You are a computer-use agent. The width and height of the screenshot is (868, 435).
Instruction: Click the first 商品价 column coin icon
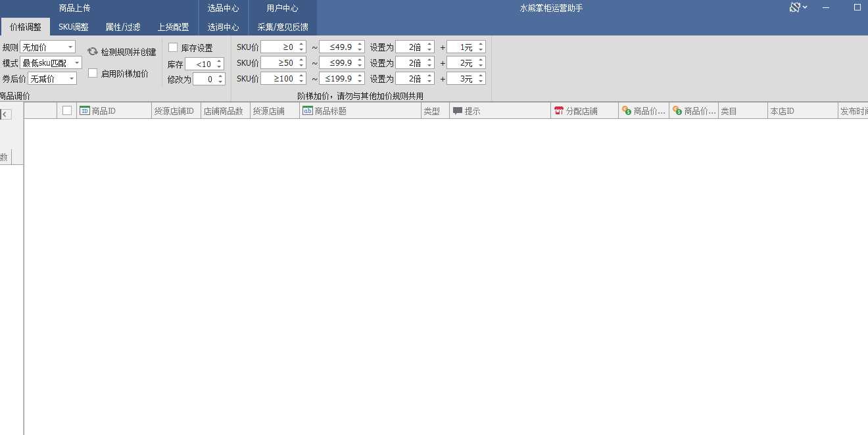coord(626,111)
